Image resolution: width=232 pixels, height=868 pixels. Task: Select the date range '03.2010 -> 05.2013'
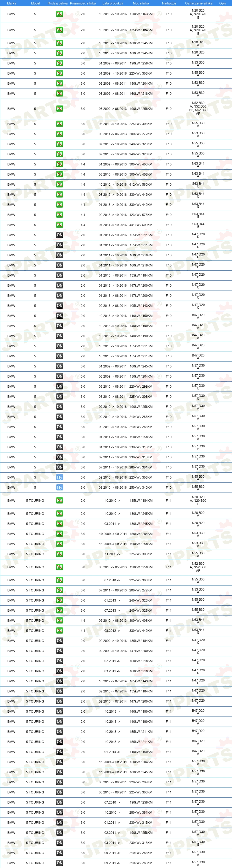click(x=113, y=567)
